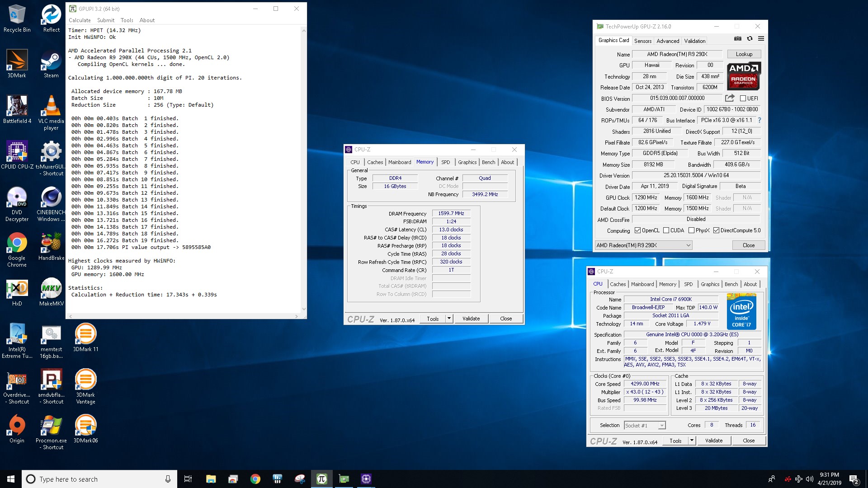The image size is (868, 488).
Task: Select Mainboard tab in CPU-Z Memory window
Action: coord(400,162)
